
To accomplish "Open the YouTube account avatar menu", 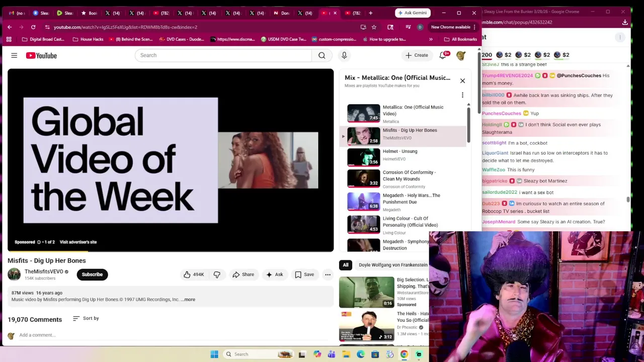I will pos(461,55).
